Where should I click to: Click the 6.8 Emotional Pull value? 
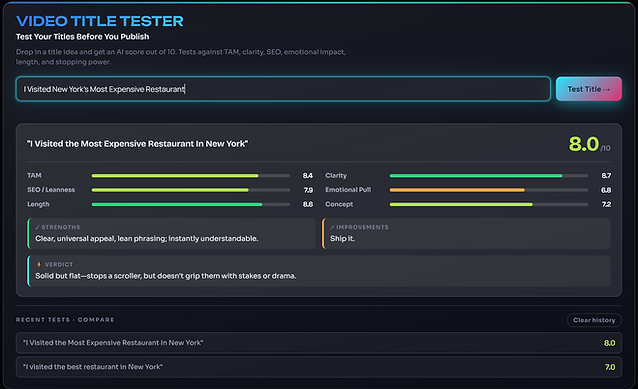pyautogui.click(x=606, y=190)
